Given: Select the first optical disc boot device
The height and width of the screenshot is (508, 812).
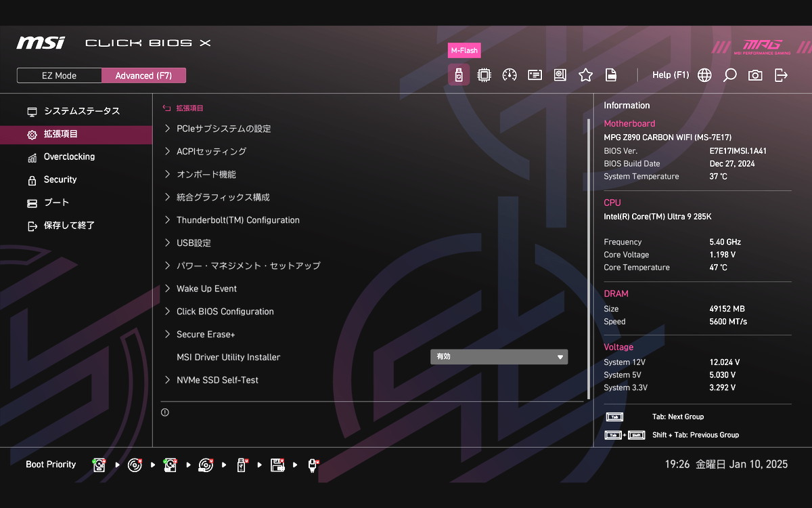Looking at the screenshot, I should [135, 465].
